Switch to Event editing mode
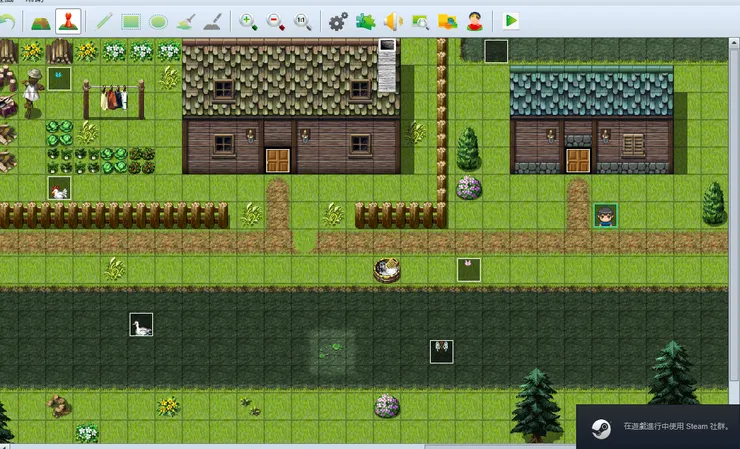The width and height of the screenshot is (740, 449). pyautogui.click(x=68, y=21)
